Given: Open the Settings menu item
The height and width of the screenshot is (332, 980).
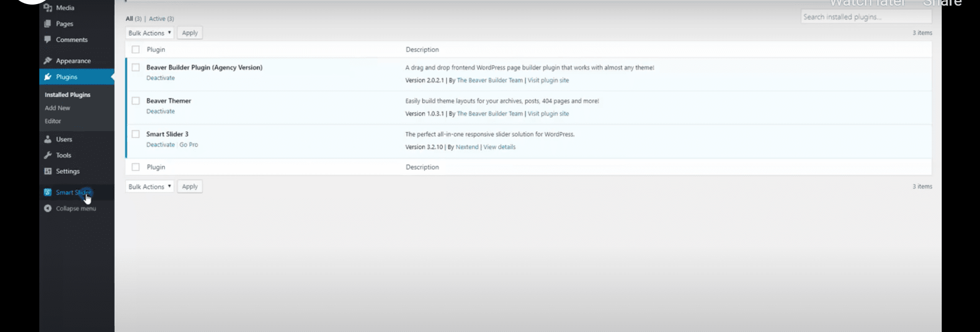Looking at the screenshot, I should pos(68,171).
